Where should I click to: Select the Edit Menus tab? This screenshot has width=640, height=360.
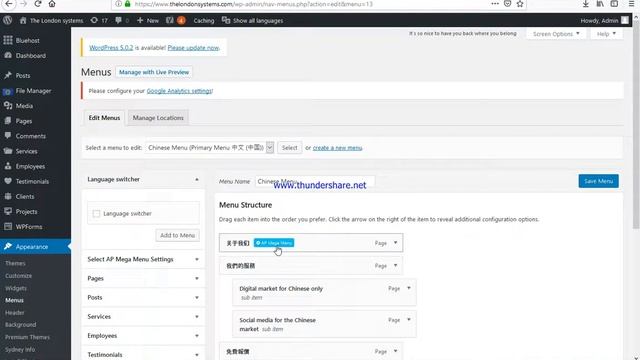point(104,118)
